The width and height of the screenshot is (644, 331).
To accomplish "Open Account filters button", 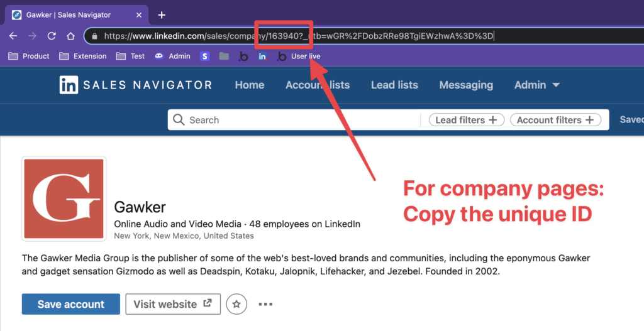I will tap(555, 120).
